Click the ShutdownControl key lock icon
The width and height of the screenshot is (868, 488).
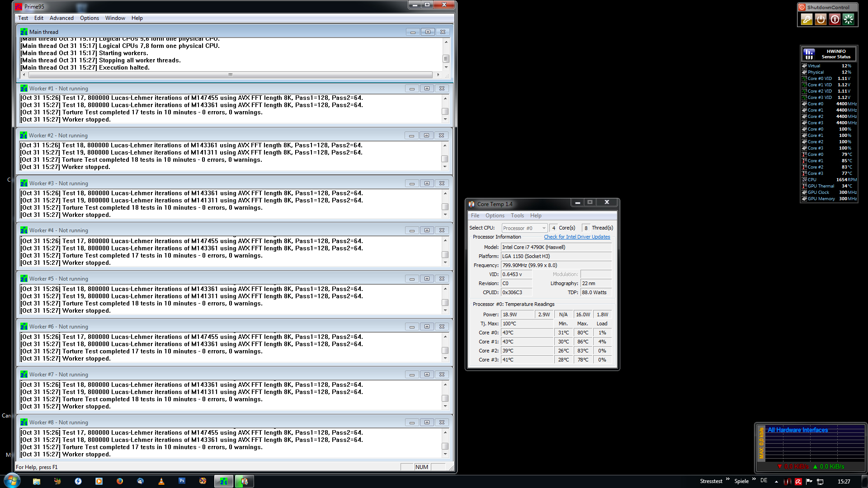(807, 19)
